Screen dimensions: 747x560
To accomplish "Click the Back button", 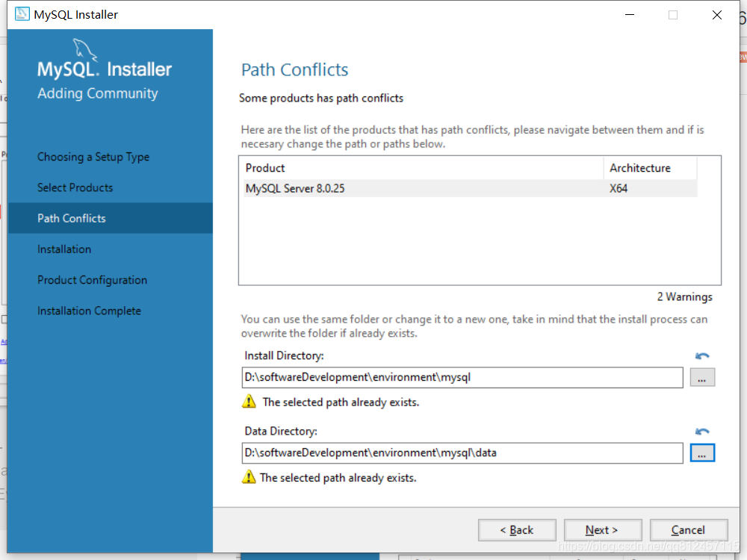I will (517, 530).
